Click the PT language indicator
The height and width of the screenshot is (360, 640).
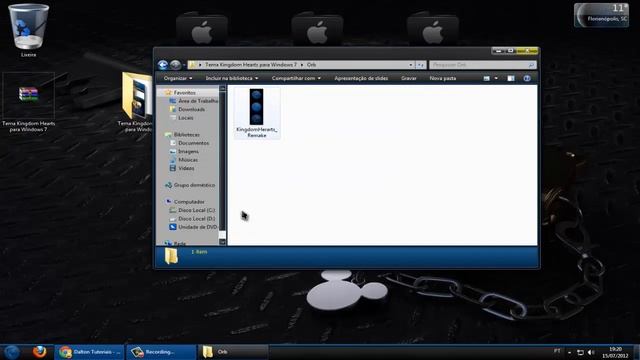(x=557, y=351)
